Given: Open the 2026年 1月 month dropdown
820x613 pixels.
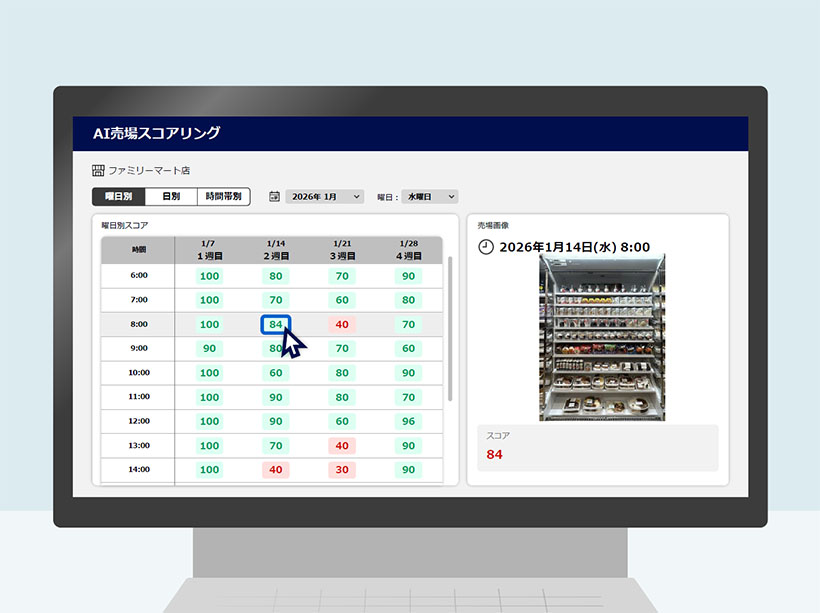Looking at the screenshot, I should click(323, 196).
